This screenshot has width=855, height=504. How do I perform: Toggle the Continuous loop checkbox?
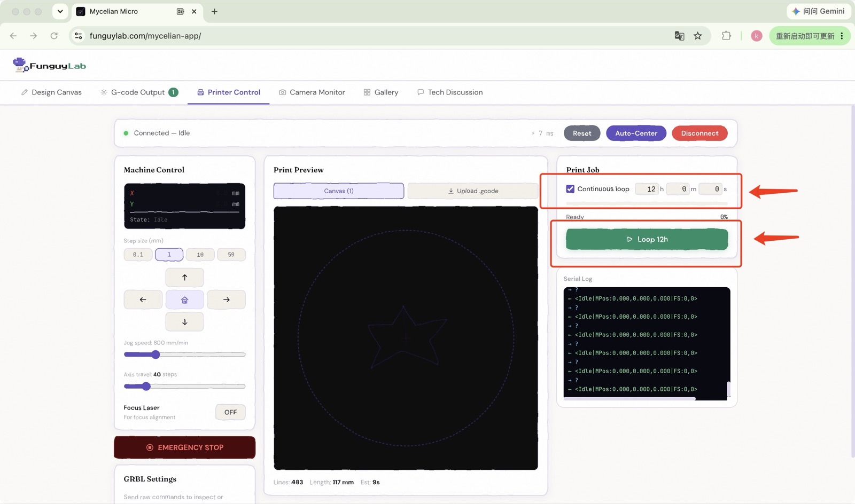tap(570, 189)
